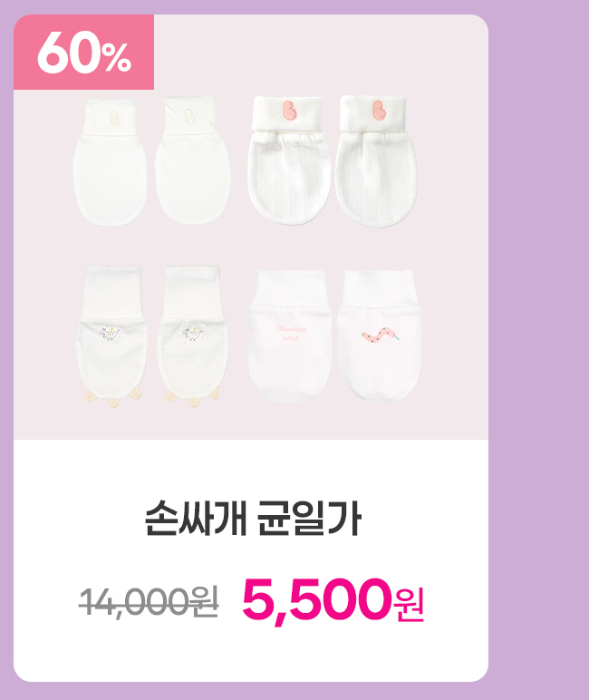Screen dimensions: 589x700
Task: Select the plain white mittens, top-left pair
Action: (151, 161)
